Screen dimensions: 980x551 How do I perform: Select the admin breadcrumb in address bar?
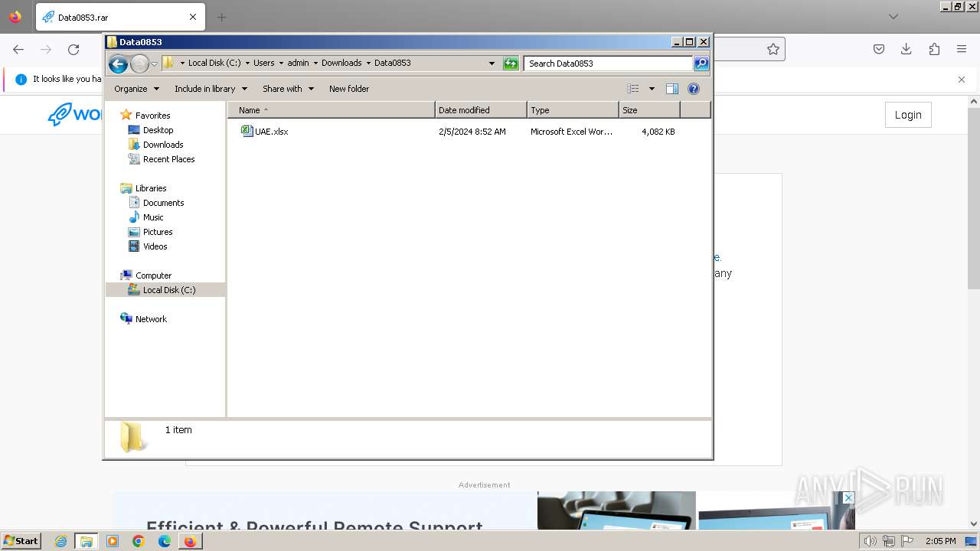[298, 63]
